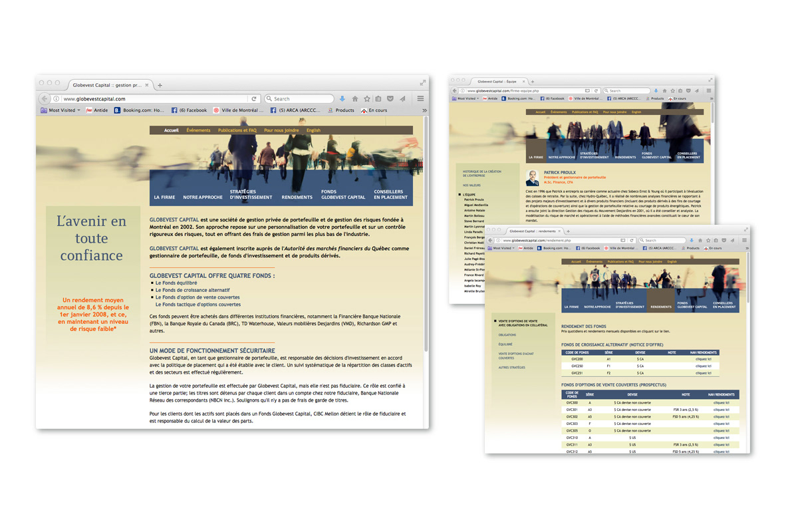
Task: Open the Antide bookmark in the homepage window
Action: coord(97,110)
